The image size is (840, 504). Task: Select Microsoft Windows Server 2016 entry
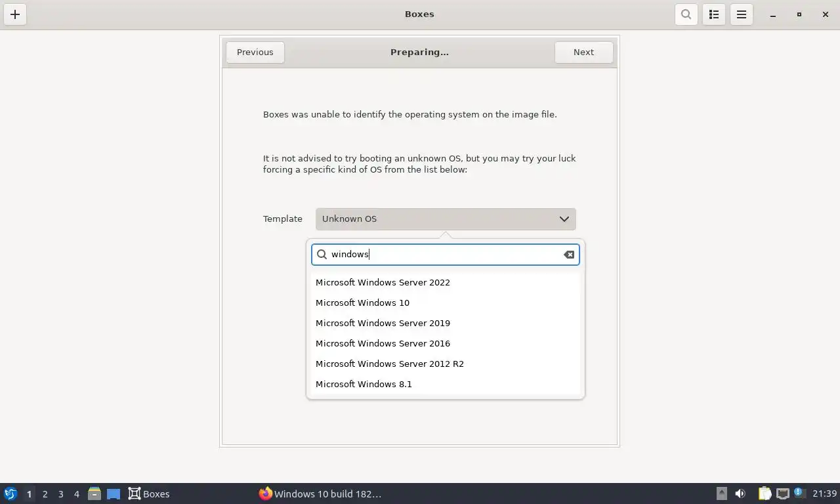[445, 344]
